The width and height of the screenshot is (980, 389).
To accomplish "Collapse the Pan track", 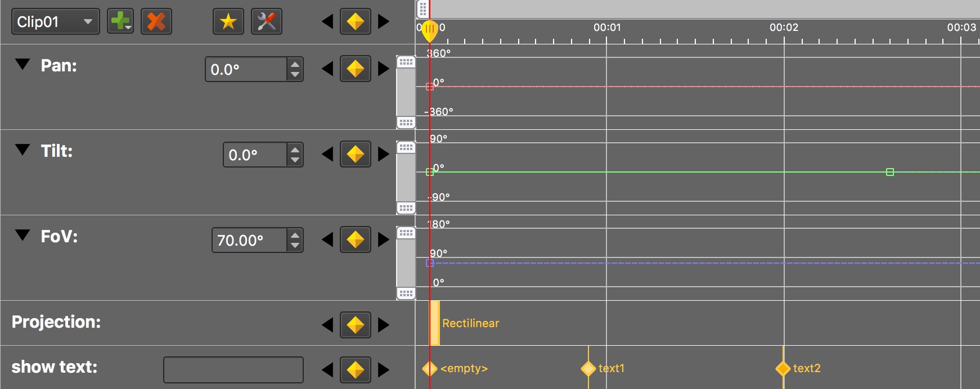I will point(23,65).
